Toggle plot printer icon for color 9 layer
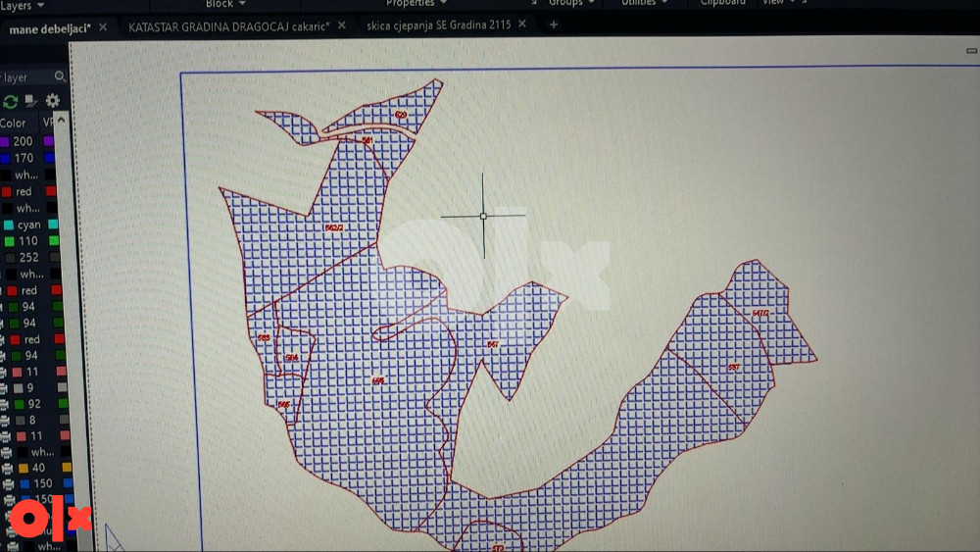Viewport: 980px width, 552px height. [4, 387]
